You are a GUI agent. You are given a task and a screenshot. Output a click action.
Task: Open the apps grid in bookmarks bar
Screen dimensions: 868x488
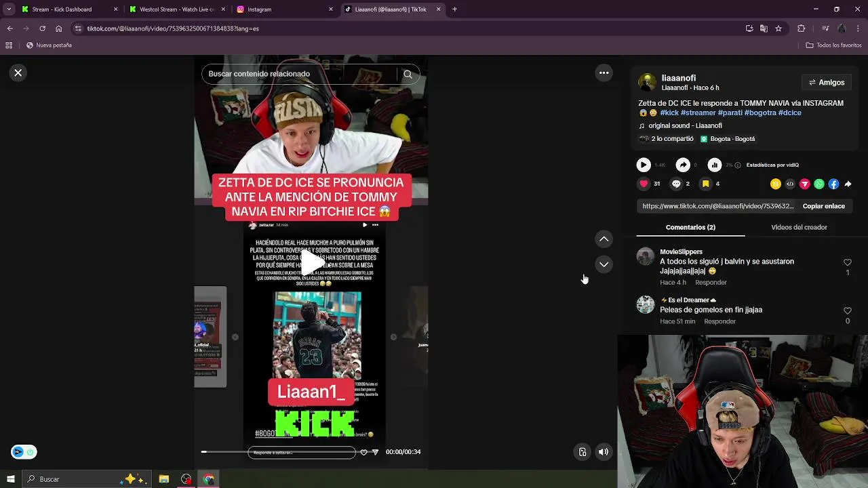tap(9, 45)
